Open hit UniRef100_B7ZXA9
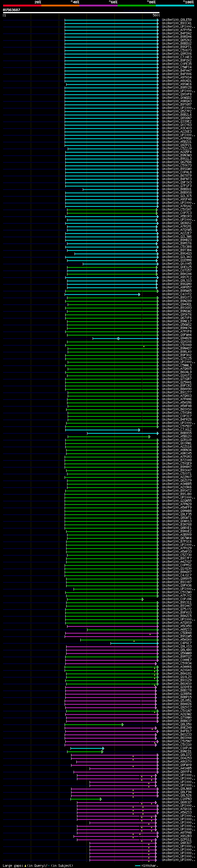 [177, 460]
